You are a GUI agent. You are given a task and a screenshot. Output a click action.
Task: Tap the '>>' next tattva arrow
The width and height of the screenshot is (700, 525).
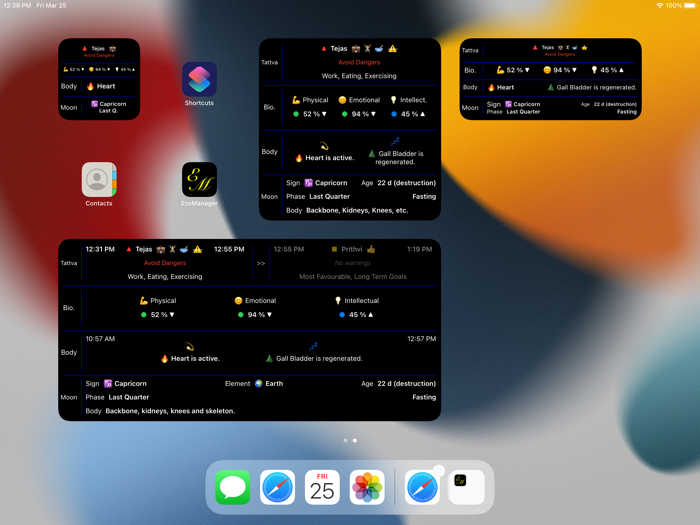(261, 263)
